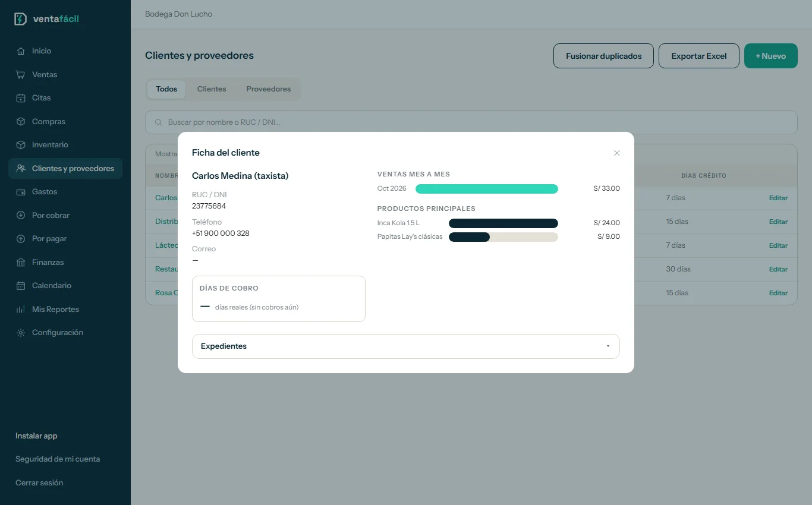
Task: Click the search magnifier icon
Action: click(x=159, y=122)
